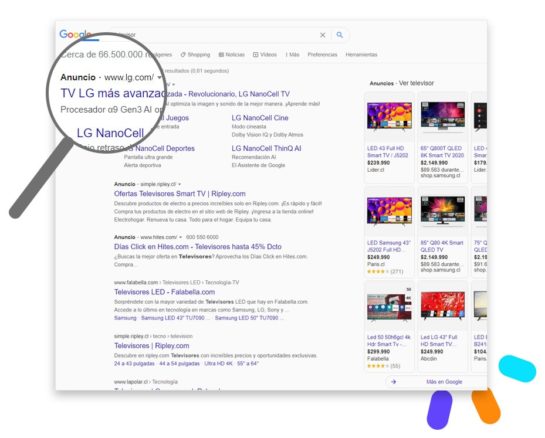Screen dimensions: 545x438
Task: Clear the search box with the X icon
Action: coord(323,35)
